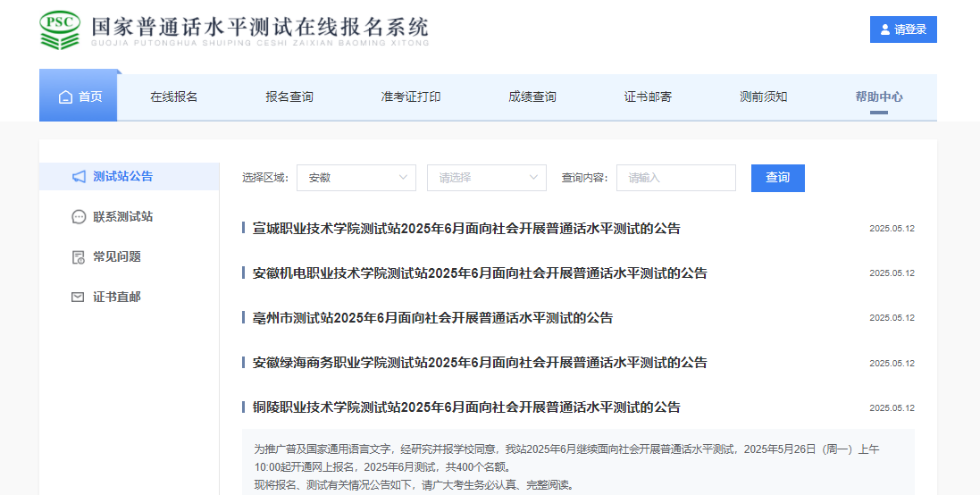Viewport: 980px width, 495px height.
Task: Click date 2025.05.12 of 铜陵 announcement
Action: (892, 408)
